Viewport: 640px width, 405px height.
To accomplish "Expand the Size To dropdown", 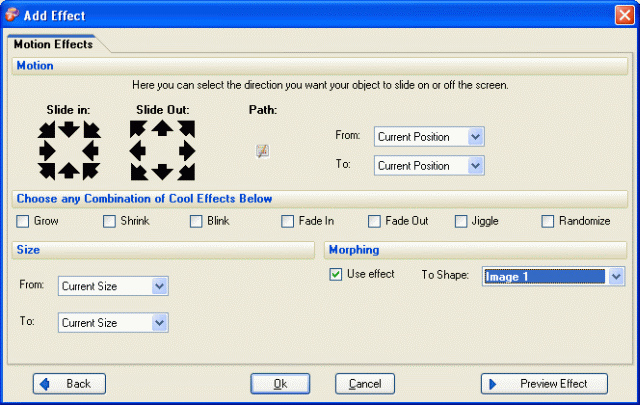I will pyautogui.click(x=113, y=323).
